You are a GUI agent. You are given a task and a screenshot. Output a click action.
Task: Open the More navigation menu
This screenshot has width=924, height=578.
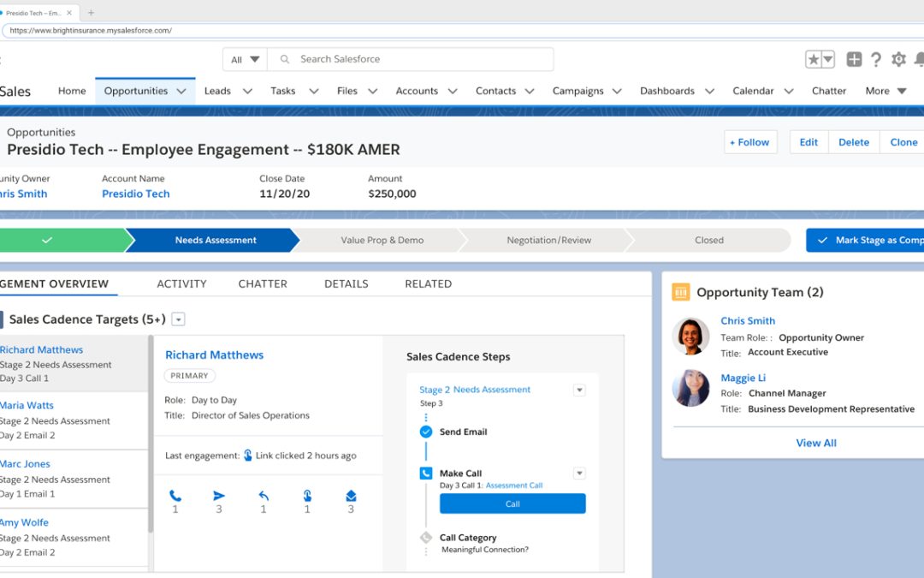point(885,91)
